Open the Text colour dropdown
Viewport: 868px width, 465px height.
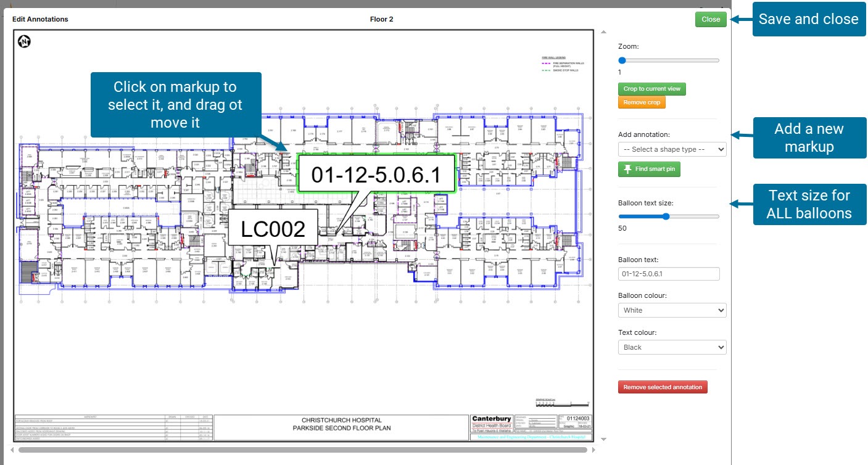tap(672, 347)
